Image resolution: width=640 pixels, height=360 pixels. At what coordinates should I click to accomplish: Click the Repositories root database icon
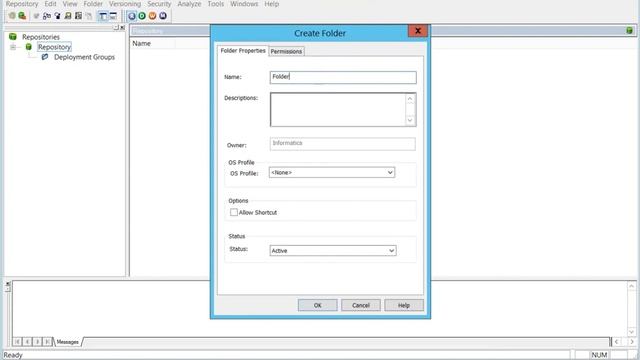point(13,37)
